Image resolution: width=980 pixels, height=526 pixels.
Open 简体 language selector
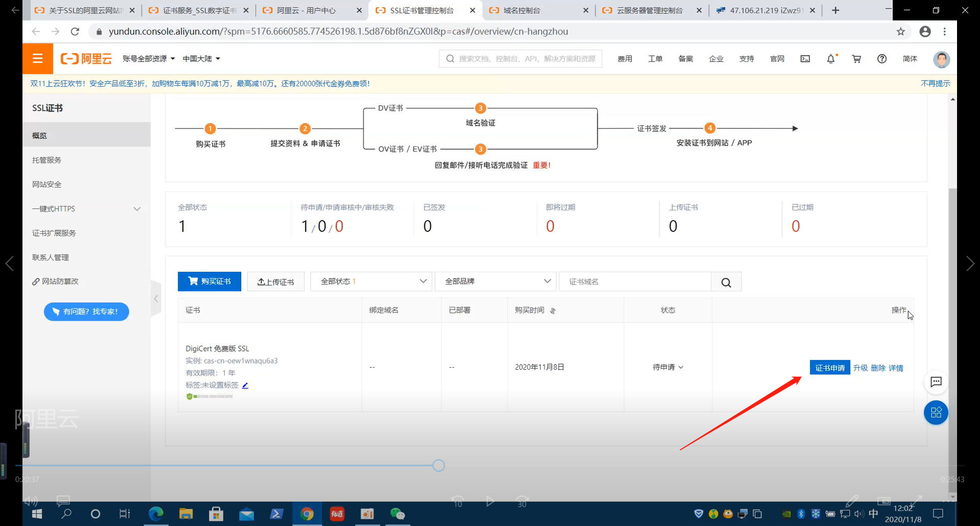click(910, 59)
